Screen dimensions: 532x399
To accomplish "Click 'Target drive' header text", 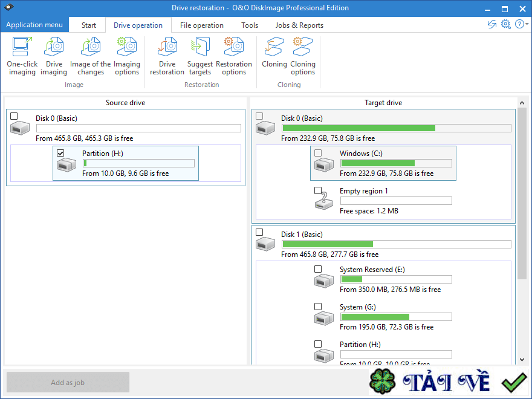I will [x=383, y=103].
